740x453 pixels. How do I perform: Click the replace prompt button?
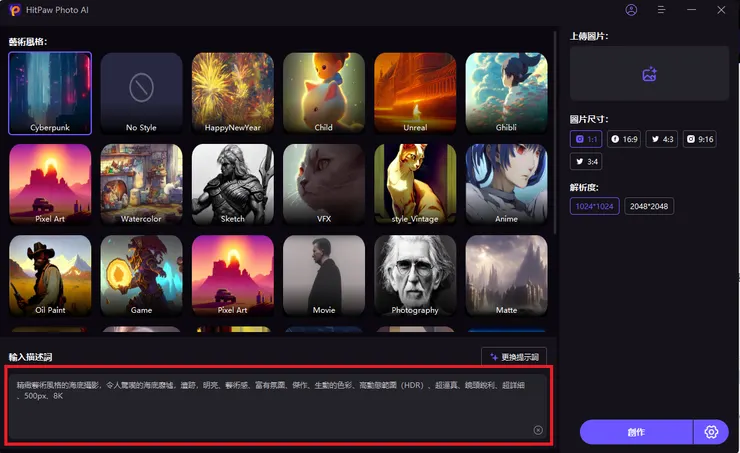click(x=514, y=357)
